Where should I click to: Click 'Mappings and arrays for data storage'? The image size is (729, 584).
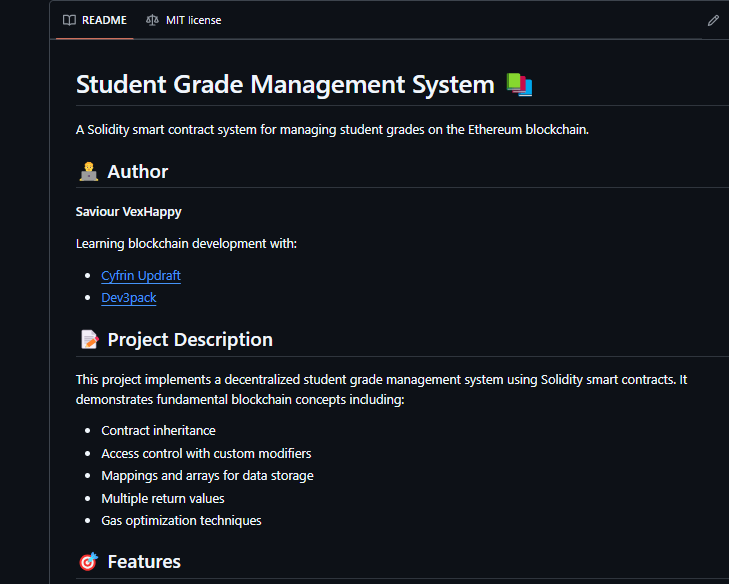point(207,476)
